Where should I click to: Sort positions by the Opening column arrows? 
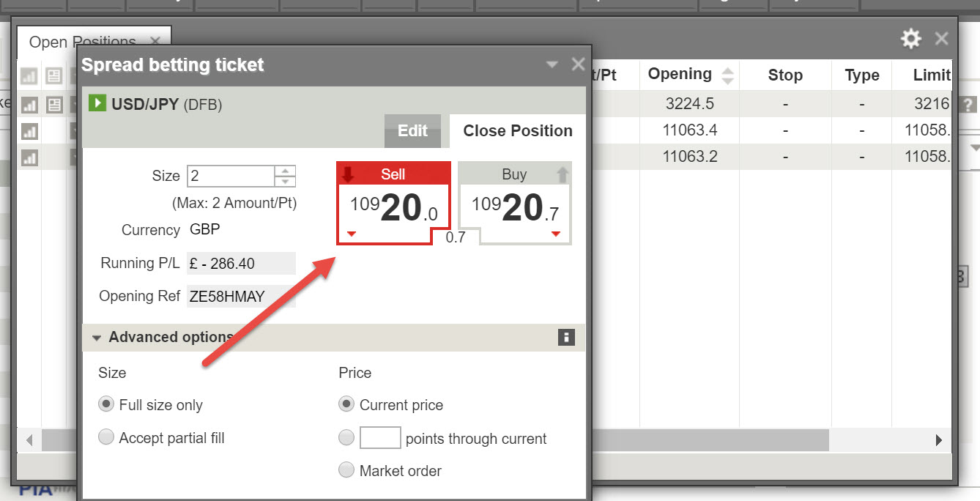727,75
